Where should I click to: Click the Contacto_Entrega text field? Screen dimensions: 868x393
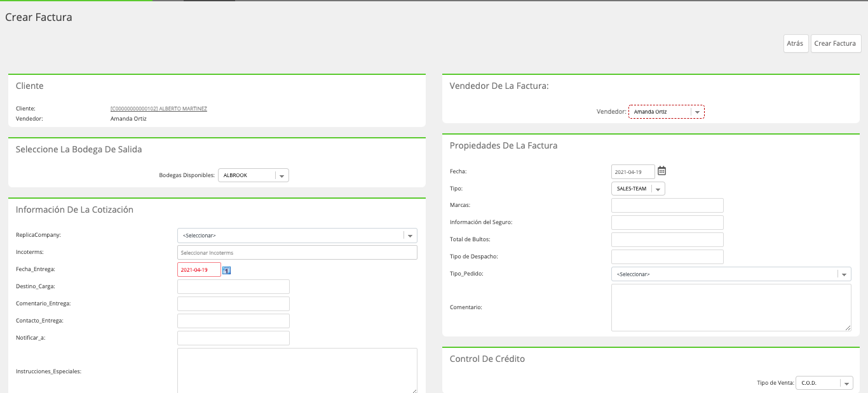(233, 321)
